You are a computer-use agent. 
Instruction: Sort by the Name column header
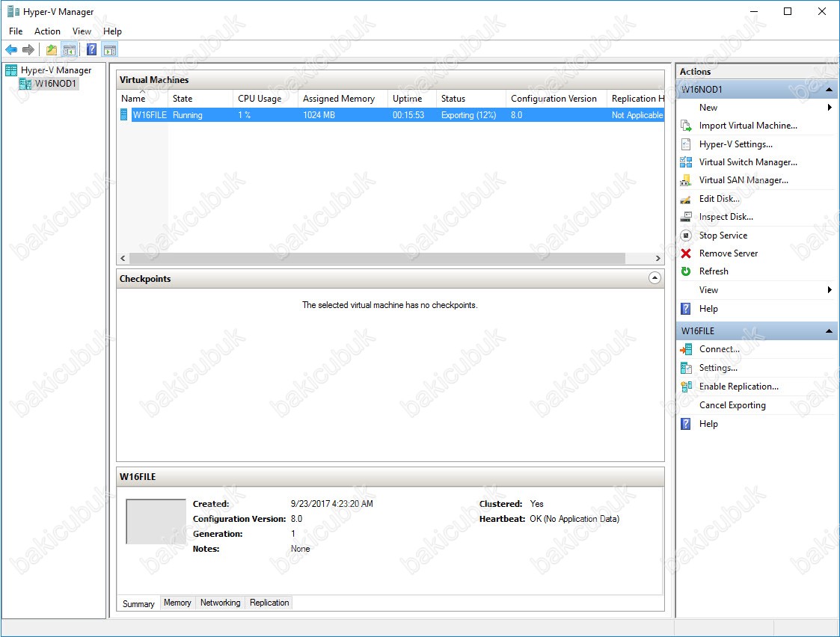142,99
